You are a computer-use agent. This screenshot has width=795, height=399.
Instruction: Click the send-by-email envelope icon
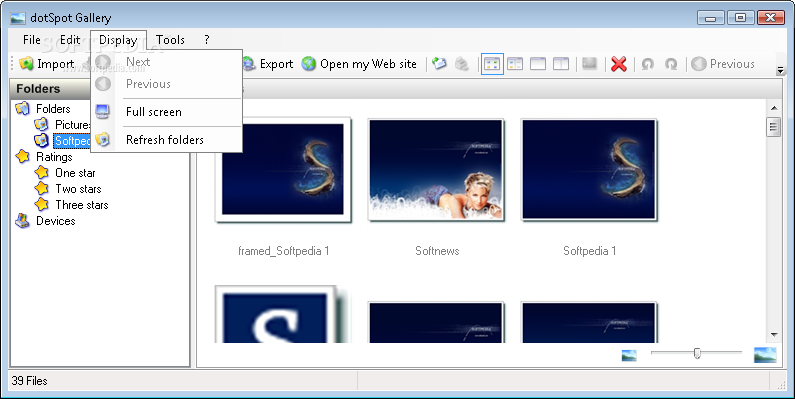[439, 64]
